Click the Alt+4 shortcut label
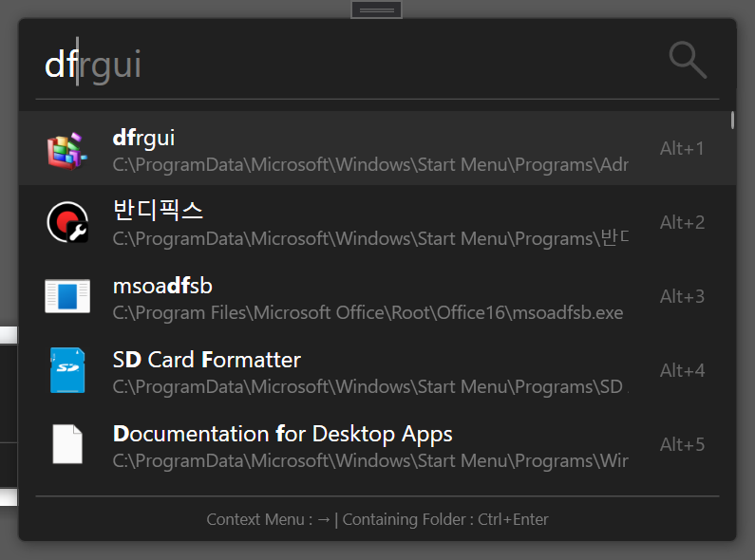Viewport: 755px width, 560px height. pos(682,370)
